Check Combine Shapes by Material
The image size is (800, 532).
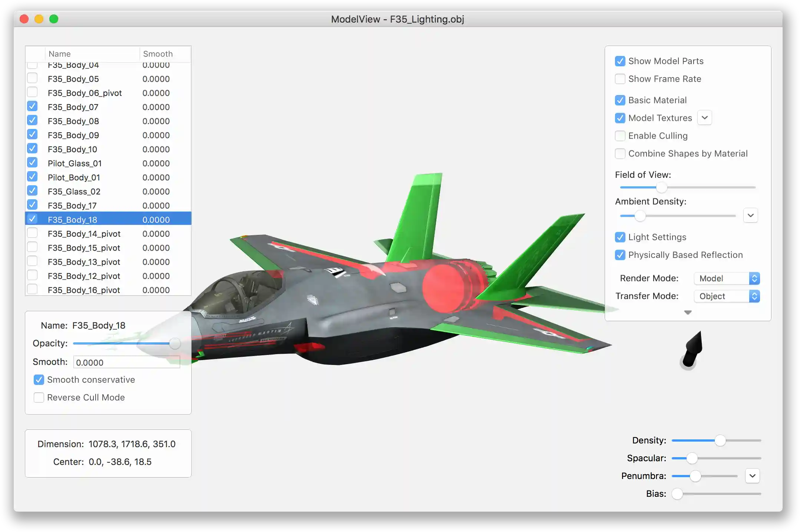tap(620, 154)
